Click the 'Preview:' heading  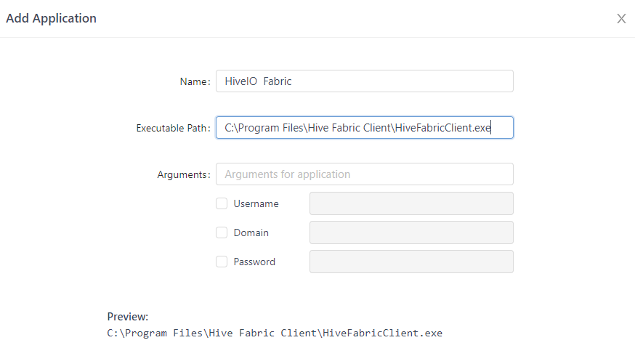(x=128, y=317)
